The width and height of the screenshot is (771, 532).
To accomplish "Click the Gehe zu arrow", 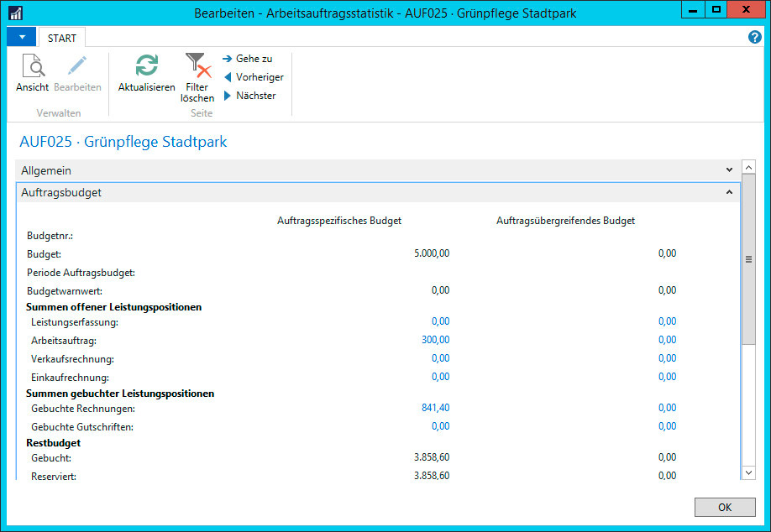I will click(228, 59).
